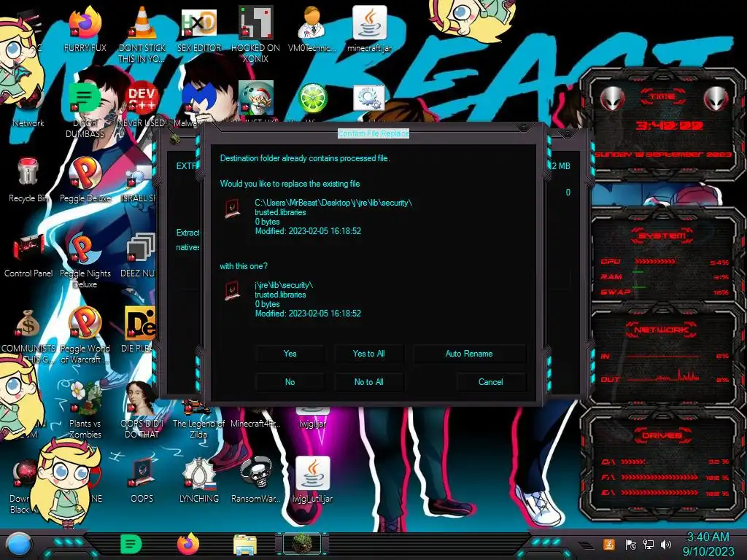Open the lime slice desktop icon
The height and width of the screenshot is (560, 747).
point(312,98)
